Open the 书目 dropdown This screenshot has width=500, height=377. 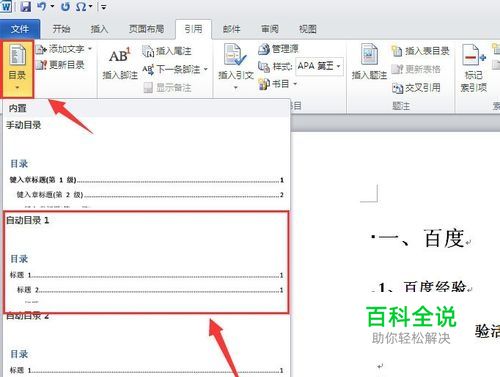click(277, 84)
